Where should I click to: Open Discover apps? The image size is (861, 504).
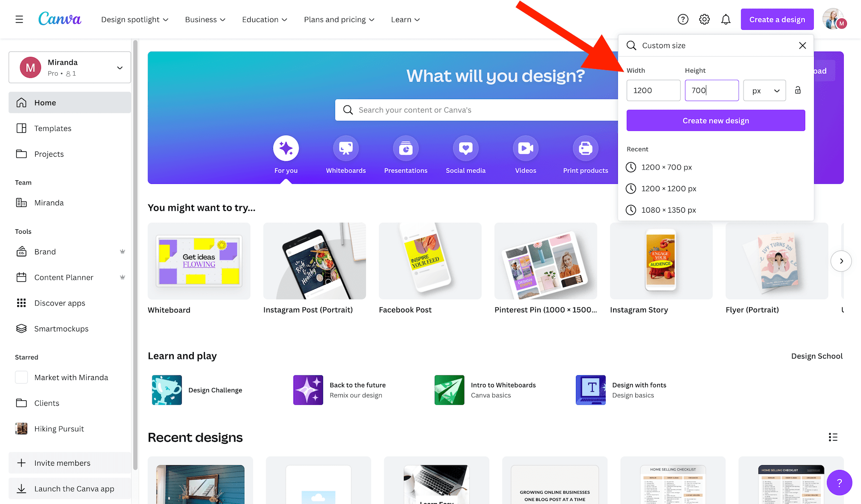(70, 303)
